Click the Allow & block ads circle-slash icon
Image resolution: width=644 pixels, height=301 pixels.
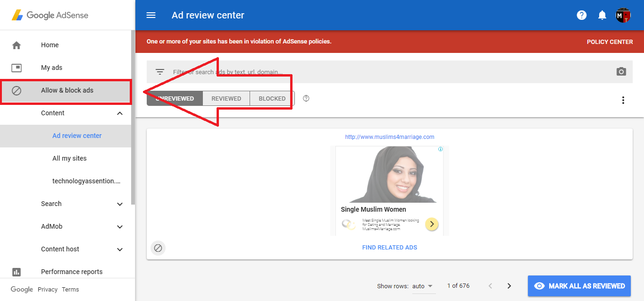coord(17,91)
